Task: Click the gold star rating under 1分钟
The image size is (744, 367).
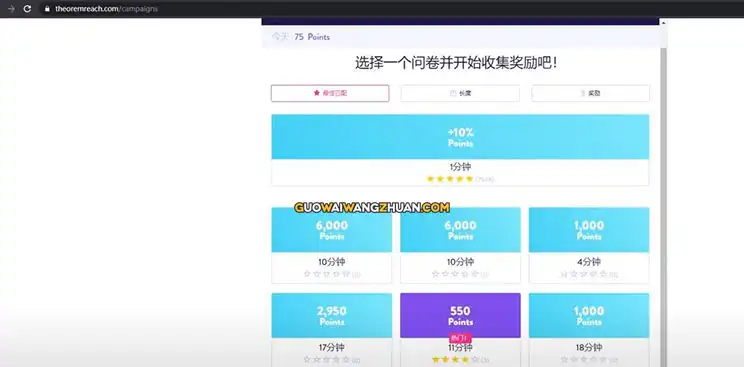Action: [450, 179]
